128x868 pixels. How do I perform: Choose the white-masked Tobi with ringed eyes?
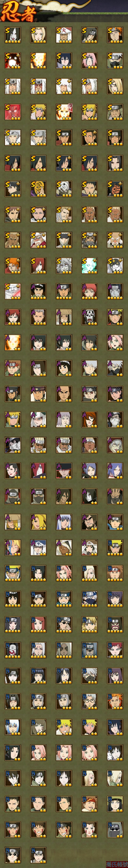[x=64, y=189]
